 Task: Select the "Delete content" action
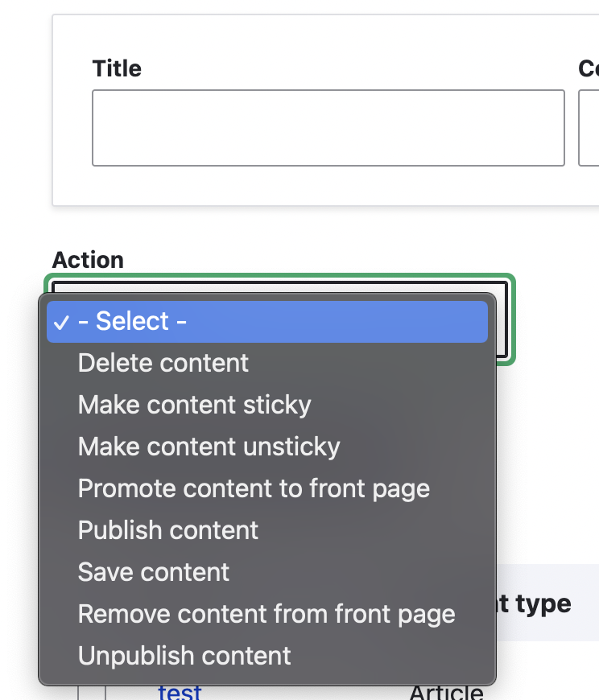[x=163, y=363]
